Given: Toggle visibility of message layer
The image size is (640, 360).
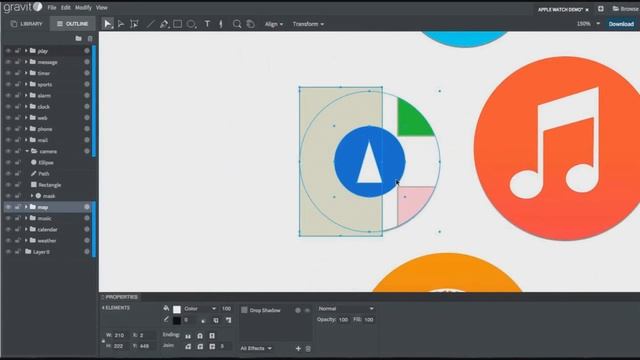Looking at the screenshot, I should click(8, 62).
